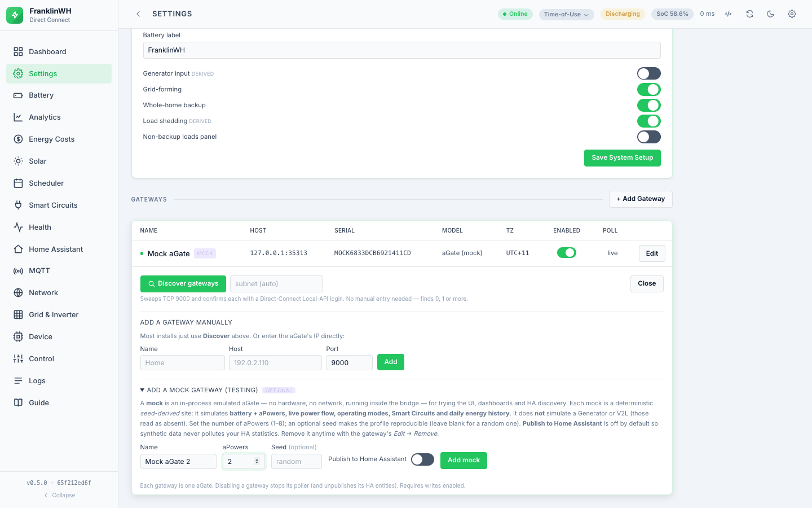The height and width of the screenshot is (508, 812).
Task: Click Discover gateways button
Action: (183, 284)
